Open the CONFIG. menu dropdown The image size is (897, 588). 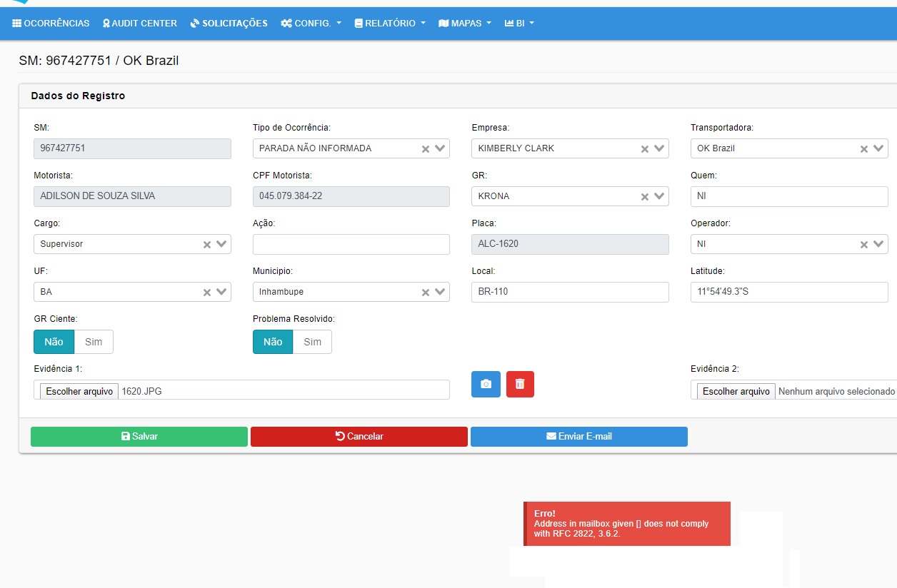311,24
